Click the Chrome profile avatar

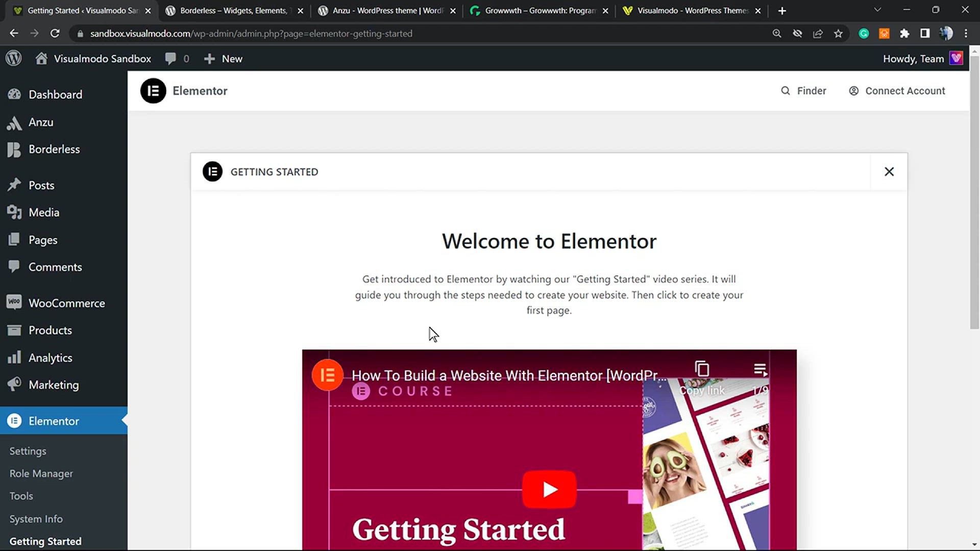tap(946, 34)
